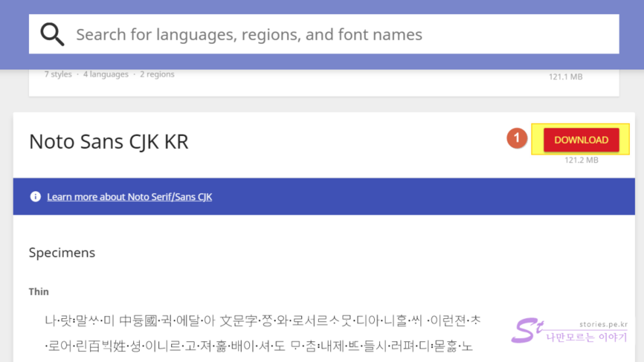
Task: Click the first line of Thin specimen text
Action: click(262, 320)
